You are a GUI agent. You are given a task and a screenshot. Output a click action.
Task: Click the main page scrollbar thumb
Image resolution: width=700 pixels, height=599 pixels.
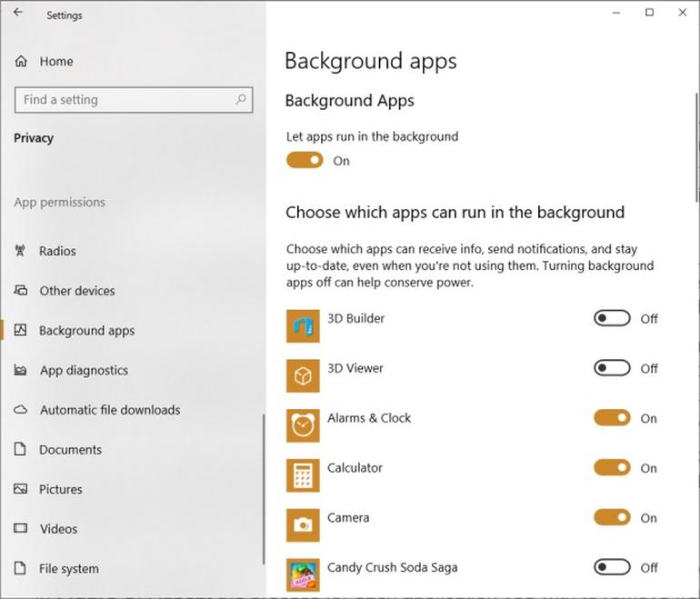(x=697, y=147)
